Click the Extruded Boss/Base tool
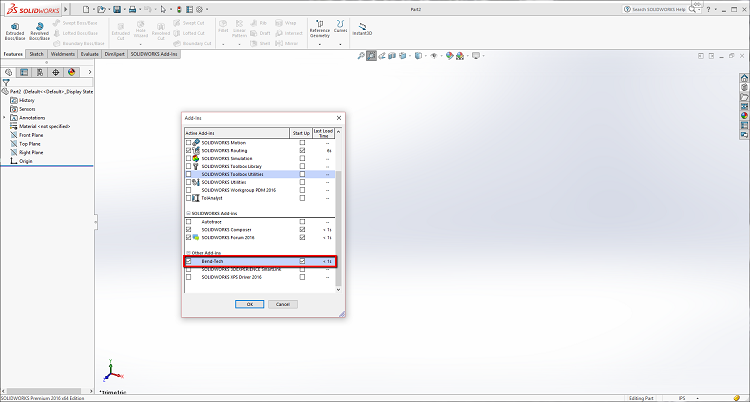This screenshot has height=402, width=750. pos(15,31)
